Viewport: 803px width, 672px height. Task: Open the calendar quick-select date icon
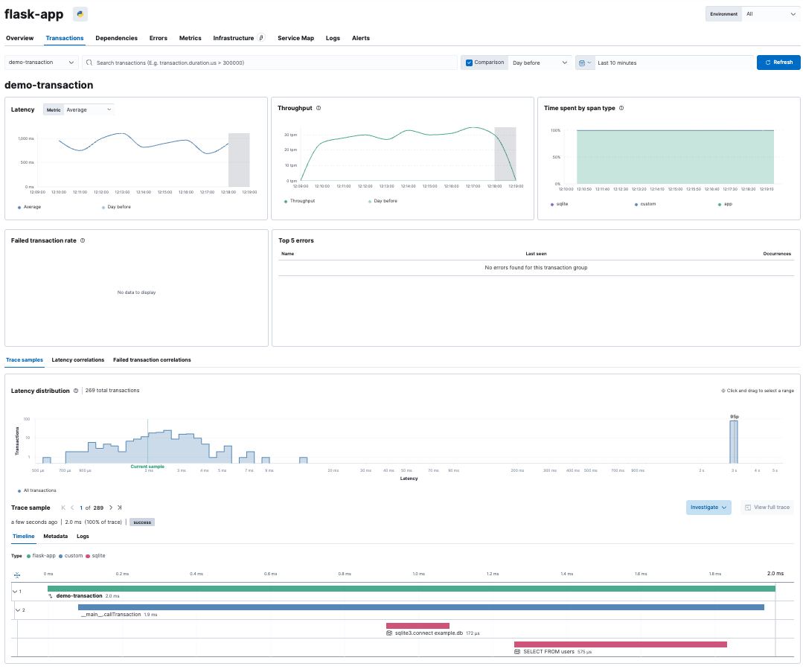click(585, 63)
